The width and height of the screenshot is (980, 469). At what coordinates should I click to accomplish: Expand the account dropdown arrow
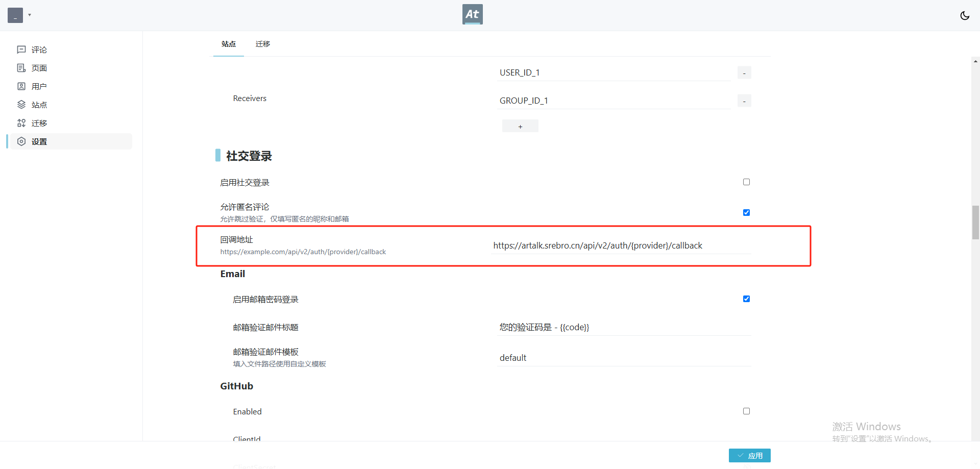coord(30,15)
